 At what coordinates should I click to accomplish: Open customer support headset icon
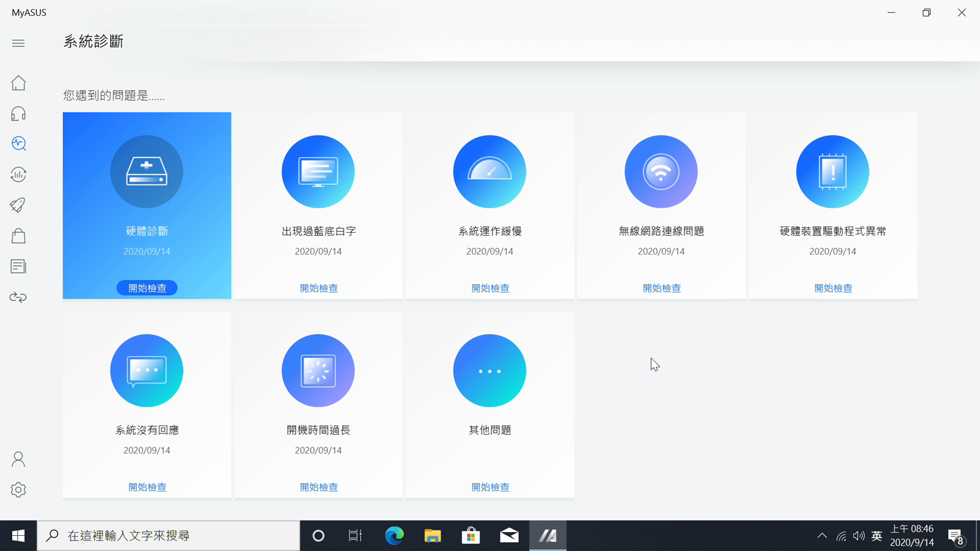click(x=18, y=113)
